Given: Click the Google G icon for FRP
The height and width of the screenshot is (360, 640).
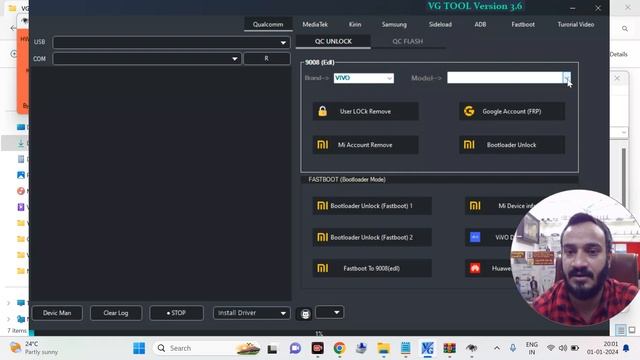Looking at the screenshot, I should tap(469, 111).
